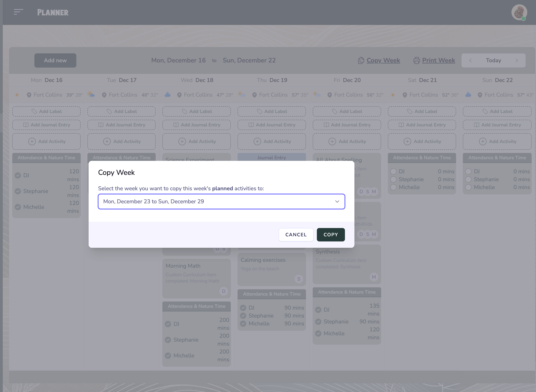This screenshot has height=392, width=536.
Task: Add a label to Monday Dec 16
Action: (x=46, y=111)
